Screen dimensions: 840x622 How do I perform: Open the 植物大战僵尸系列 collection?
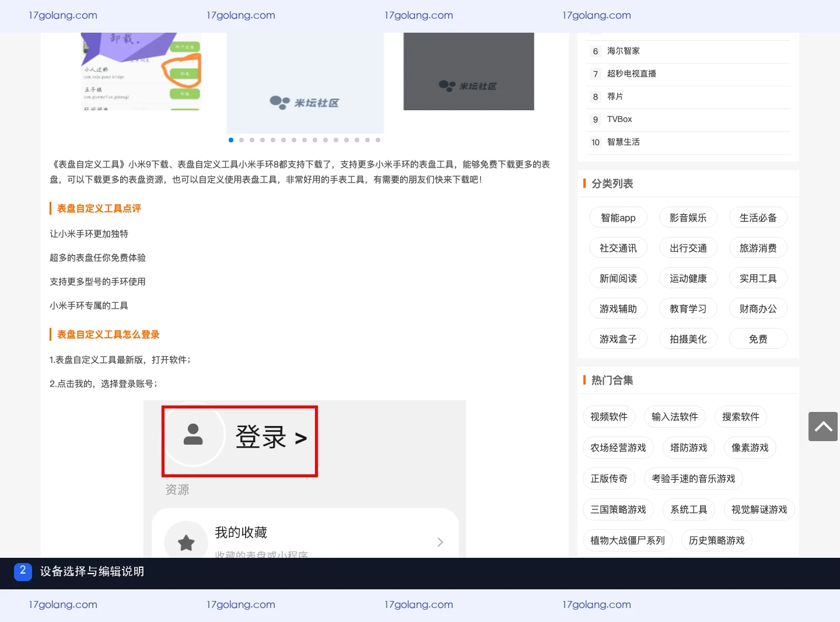click(x=628, y=540)
